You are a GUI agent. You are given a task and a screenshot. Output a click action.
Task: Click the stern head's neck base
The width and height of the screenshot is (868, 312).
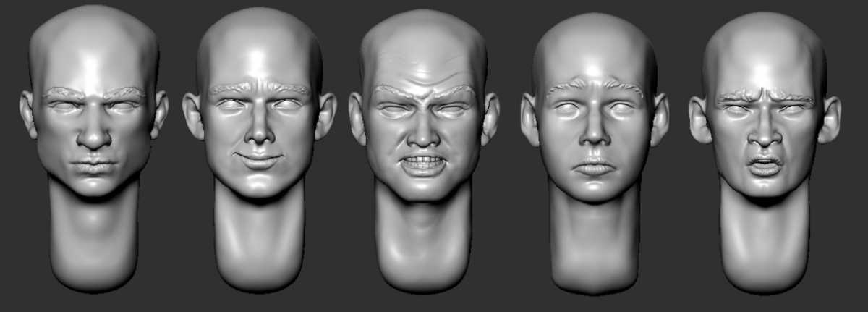pyautogui.click(x=94, y=268)
